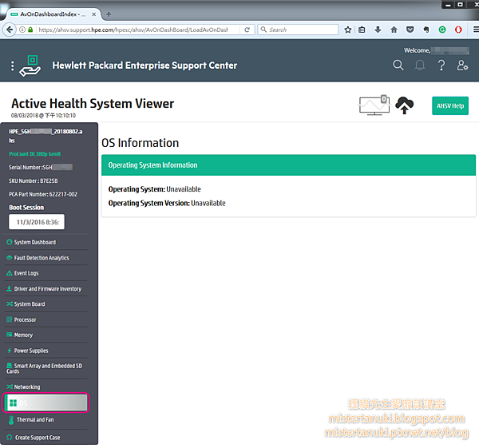Open Smart Array and Embedded SD Cards
Screen dimensions: 479x448
46,369
